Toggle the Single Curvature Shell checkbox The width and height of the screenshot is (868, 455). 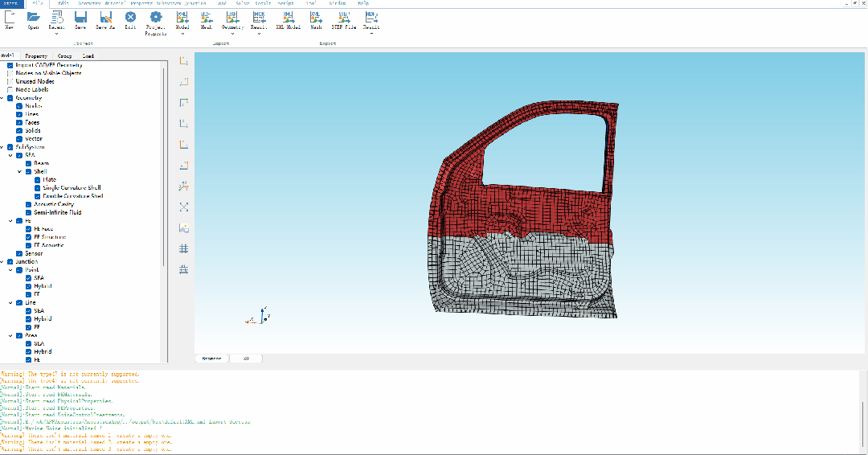click(x=38, y=187)
